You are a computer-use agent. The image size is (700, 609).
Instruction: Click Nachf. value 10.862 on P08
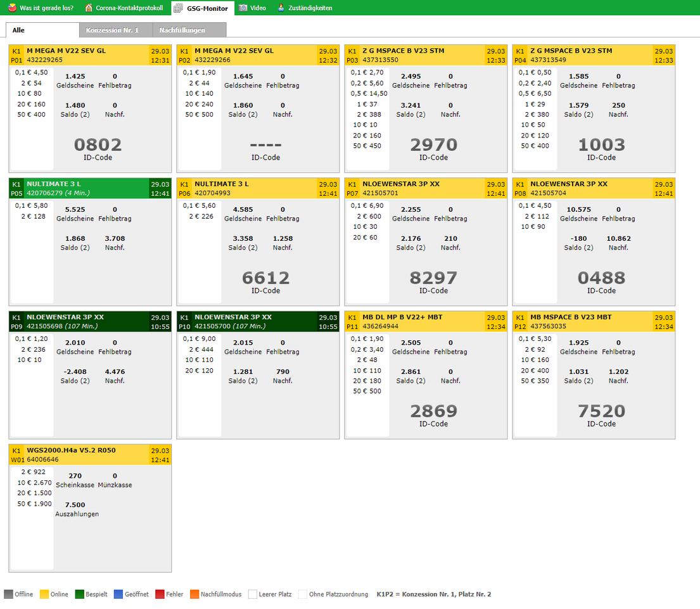pos(618,238)
